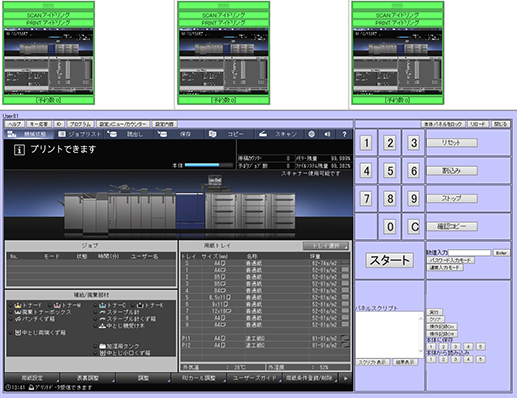Expand the 用紙設定 paper setting menu

pyautogui.click(x=32, y=378)
